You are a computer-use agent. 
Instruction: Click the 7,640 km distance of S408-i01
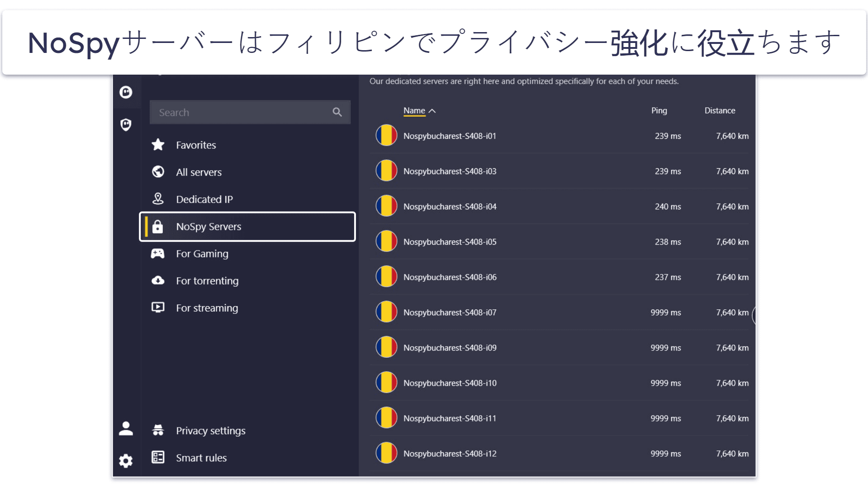(732, 136)
